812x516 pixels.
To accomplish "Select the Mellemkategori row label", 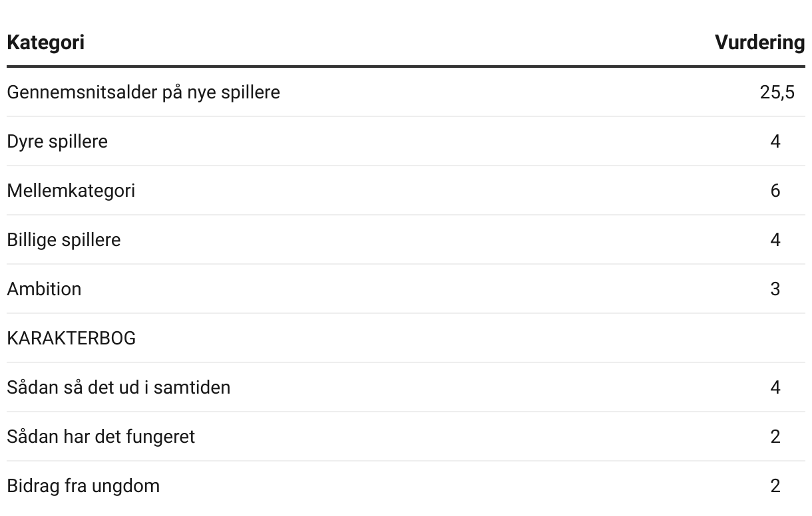I will point(71,191).
